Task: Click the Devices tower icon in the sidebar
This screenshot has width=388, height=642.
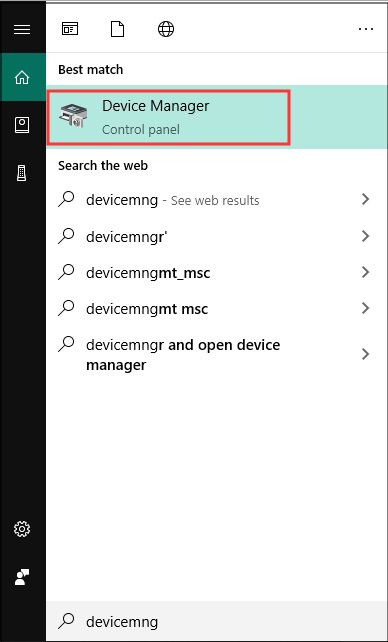Action: (x=22, y=174)
